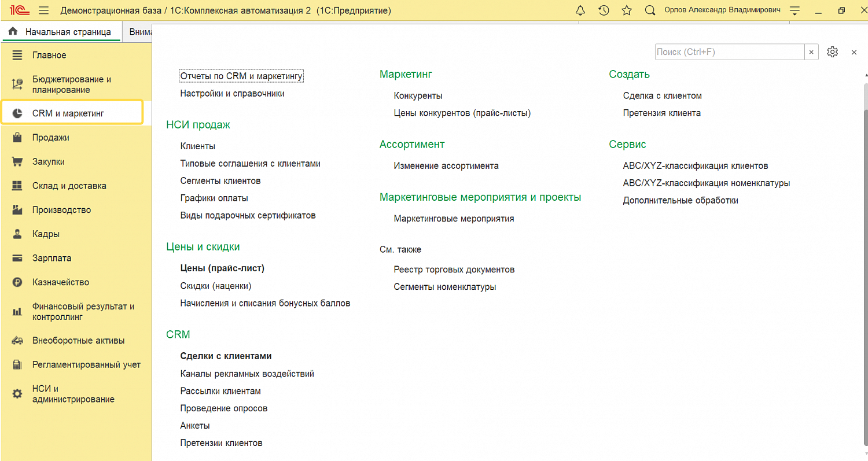Open Типовые соглашения с клиентами
The width and height of the screenshot is (868, 461).
[x=251, y=164]
